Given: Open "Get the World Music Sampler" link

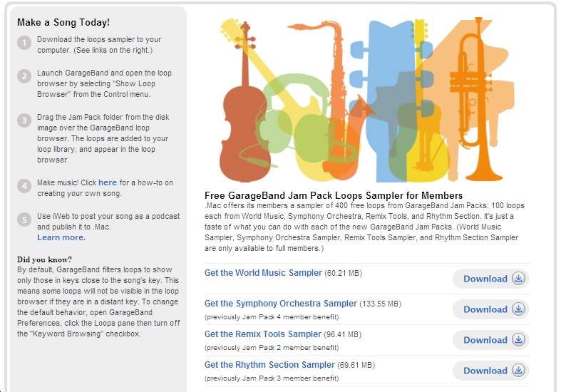Looking at the screenshot, I should coord(263,273).
